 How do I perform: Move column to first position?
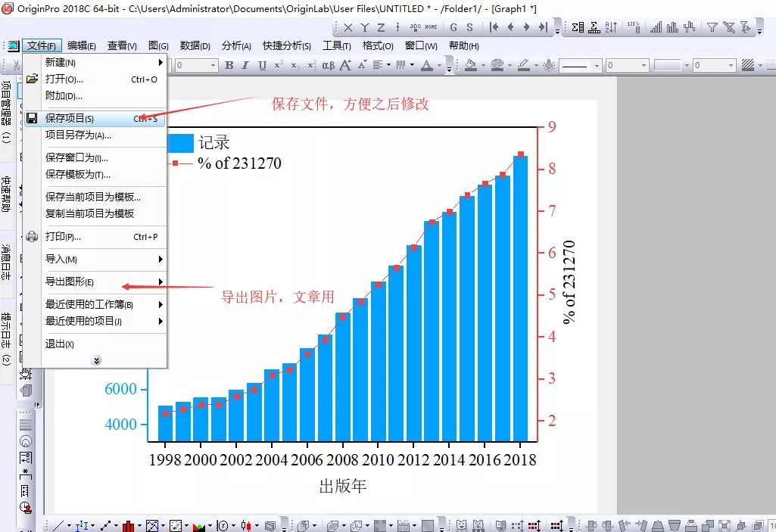(494, 28)
